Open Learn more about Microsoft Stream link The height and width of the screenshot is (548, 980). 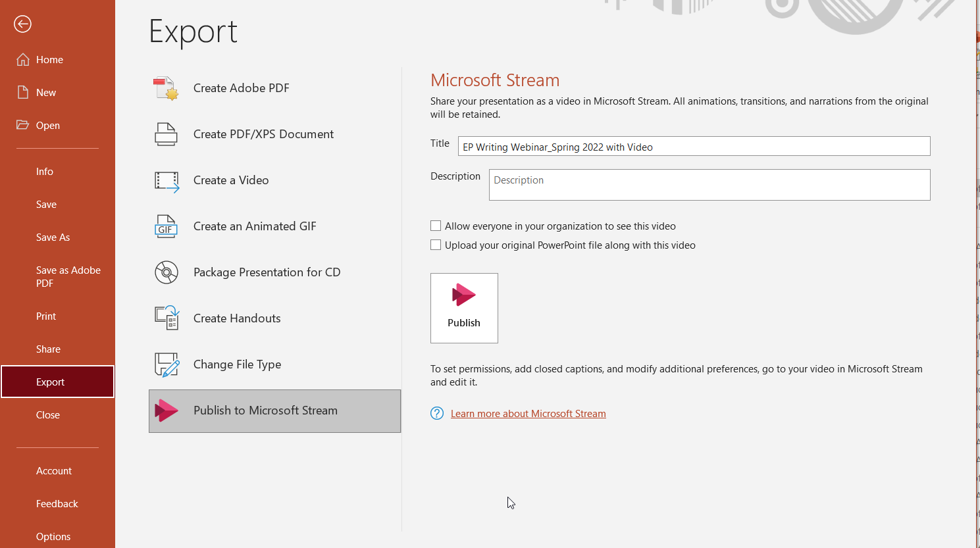(x=528, y=413)
